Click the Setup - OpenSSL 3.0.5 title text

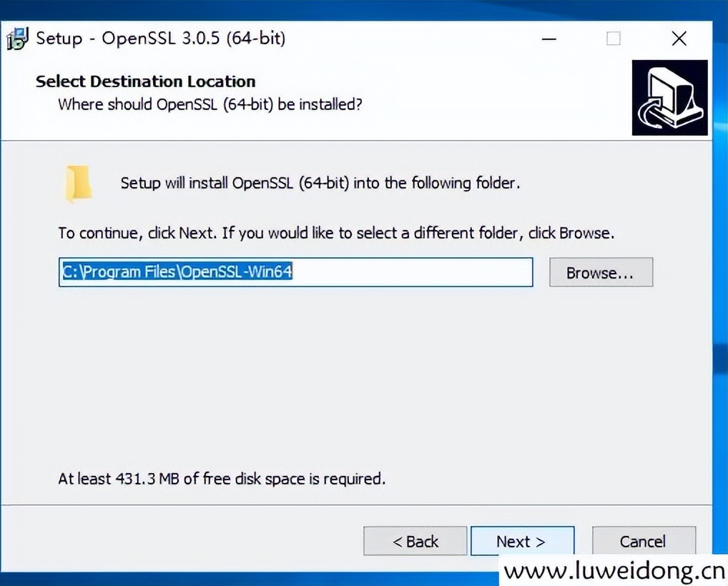(159, 39)
